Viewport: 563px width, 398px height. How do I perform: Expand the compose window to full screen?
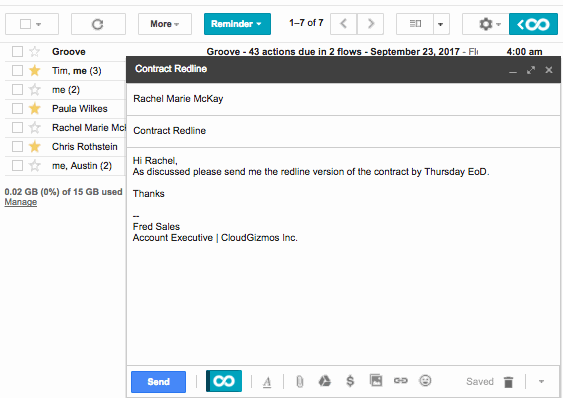click(531, 70)
